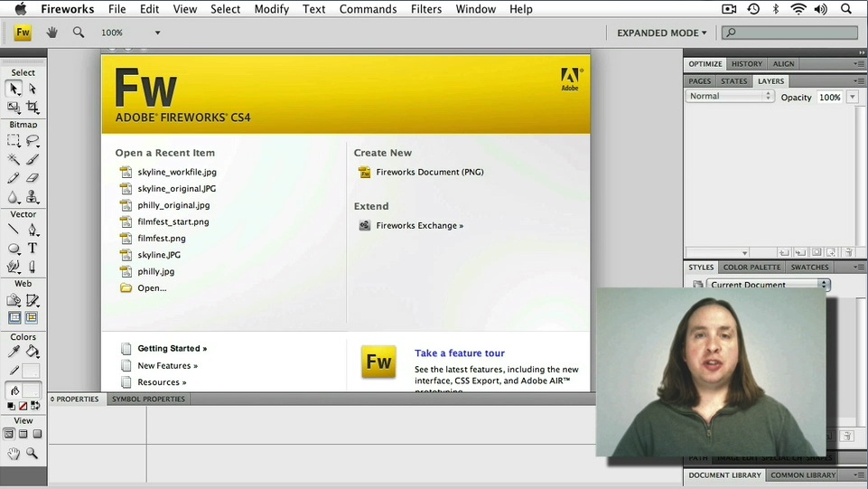The height and width of the screenshot is (489, 868).
Task: Open the Modify menu
Action: [271, 9]
